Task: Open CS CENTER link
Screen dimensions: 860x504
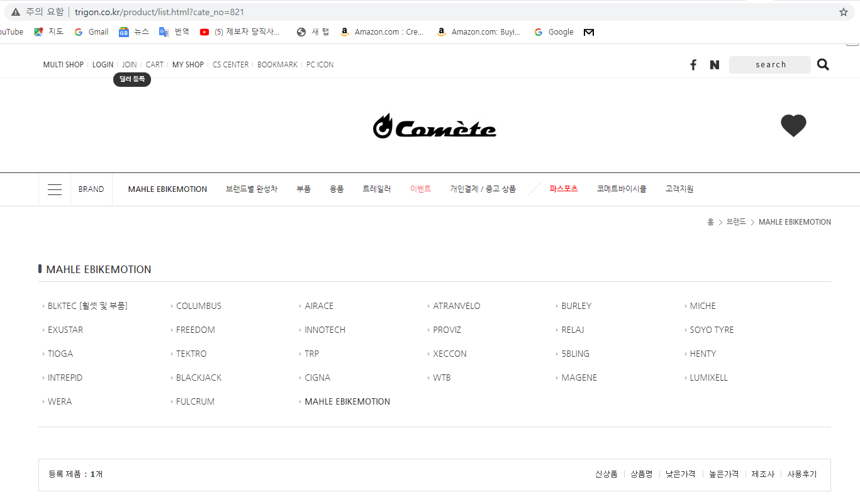Action: (231, 65)
